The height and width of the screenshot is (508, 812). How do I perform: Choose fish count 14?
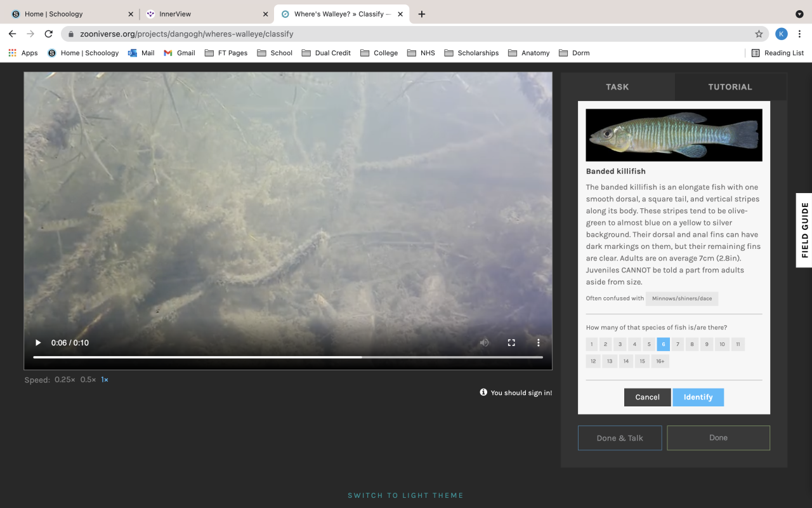(626, 361)
